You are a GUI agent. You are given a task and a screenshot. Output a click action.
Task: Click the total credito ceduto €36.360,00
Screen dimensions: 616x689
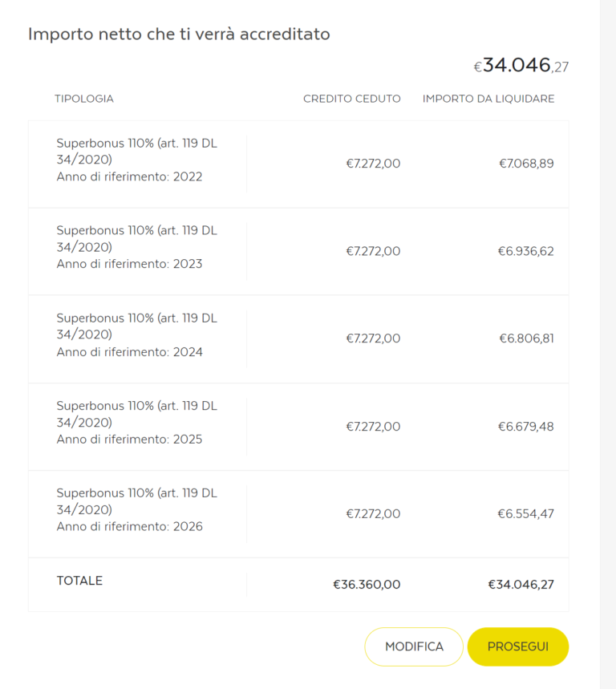tap(367, 585)
